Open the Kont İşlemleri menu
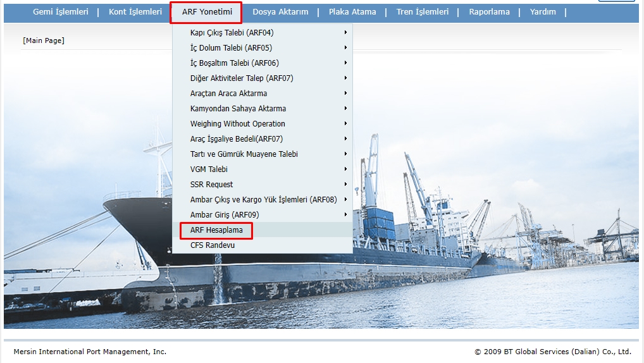644x363 pixels. (x=135, y=12)
